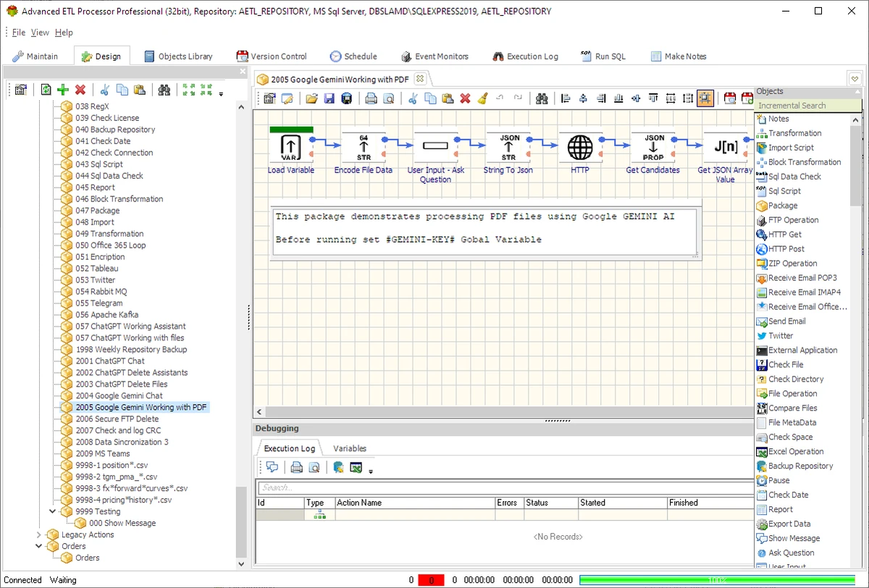The height and width of the screenshot is (588, 869).
Task: Switch to the Run SQL tab
Action: 603,56
